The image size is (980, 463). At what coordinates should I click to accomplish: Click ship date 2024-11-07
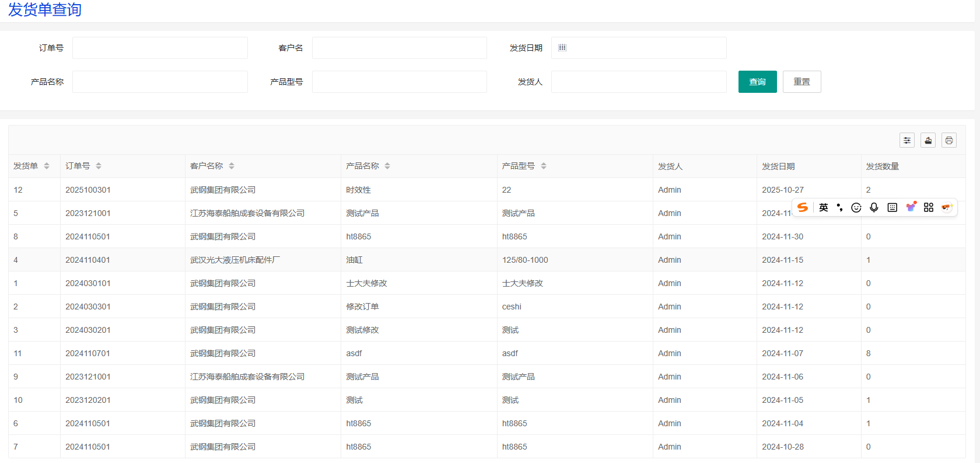coord(783,353)
